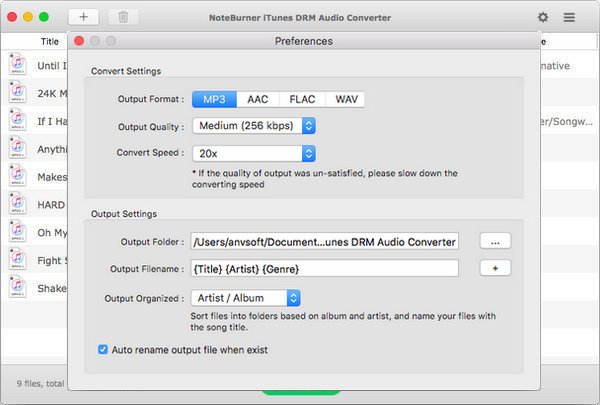Click the Title column header in main window
The width and height of the screenshot is (600, 405).
point(50,41)
